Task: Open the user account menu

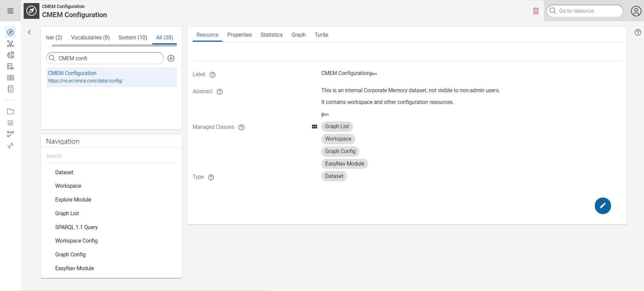Action: click(636, 11)
